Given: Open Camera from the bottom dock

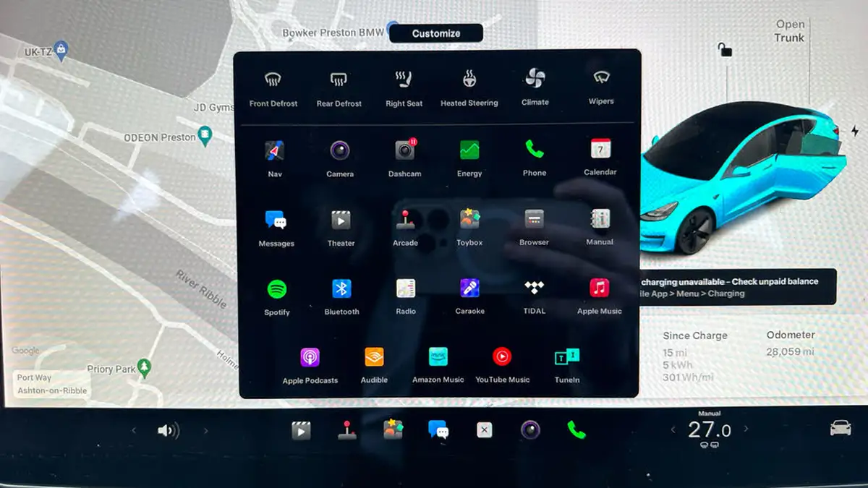Looking at the screenshot, I should point(530,430).
